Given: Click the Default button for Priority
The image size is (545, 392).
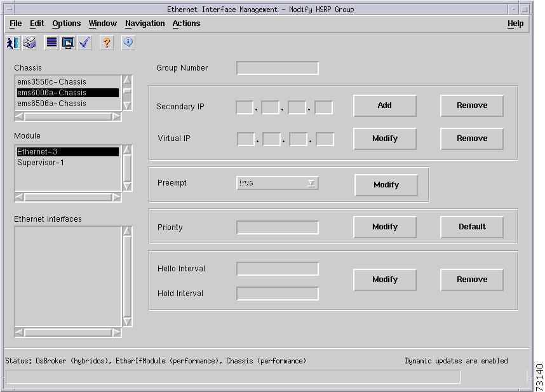Looking at the screenshot, I should pos(472,227).
